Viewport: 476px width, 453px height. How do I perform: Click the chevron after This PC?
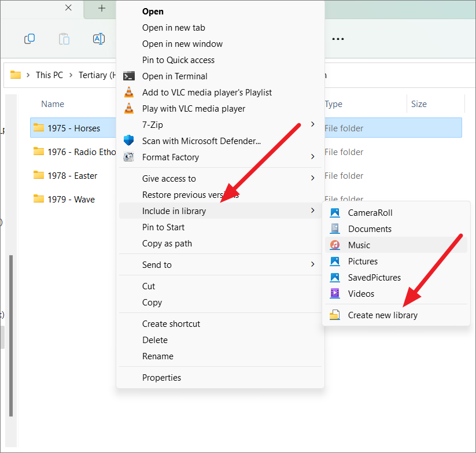[71, 75]
